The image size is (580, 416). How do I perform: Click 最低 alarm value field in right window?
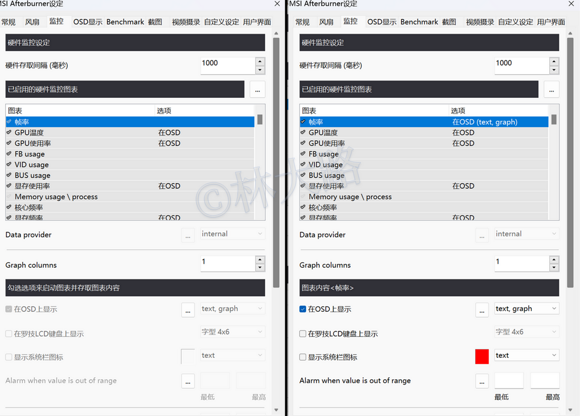[x=509, y=381]
